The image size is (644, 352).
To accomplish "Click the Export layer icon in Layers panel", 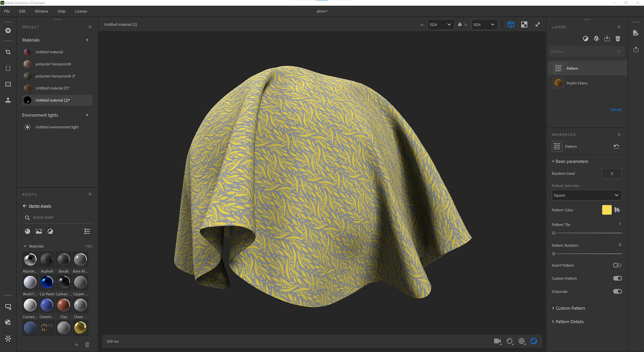I will tap(607, 39).
